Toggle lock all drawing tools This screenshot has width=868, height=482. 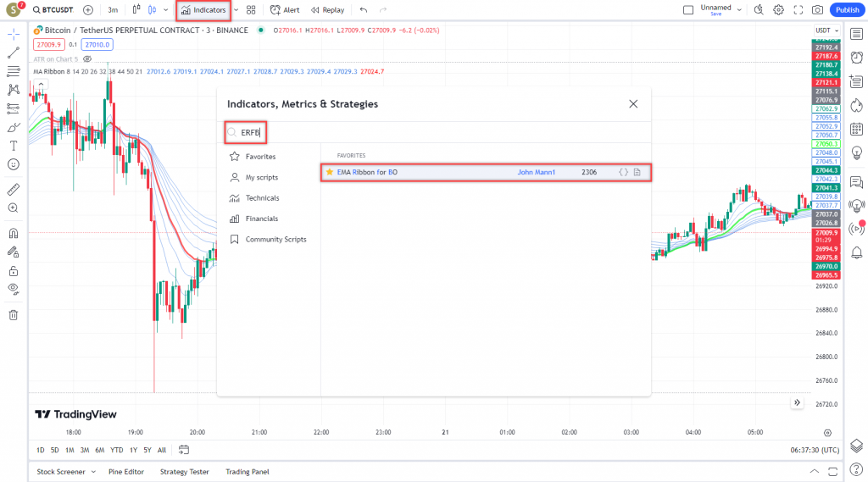(x=14, y=270)
